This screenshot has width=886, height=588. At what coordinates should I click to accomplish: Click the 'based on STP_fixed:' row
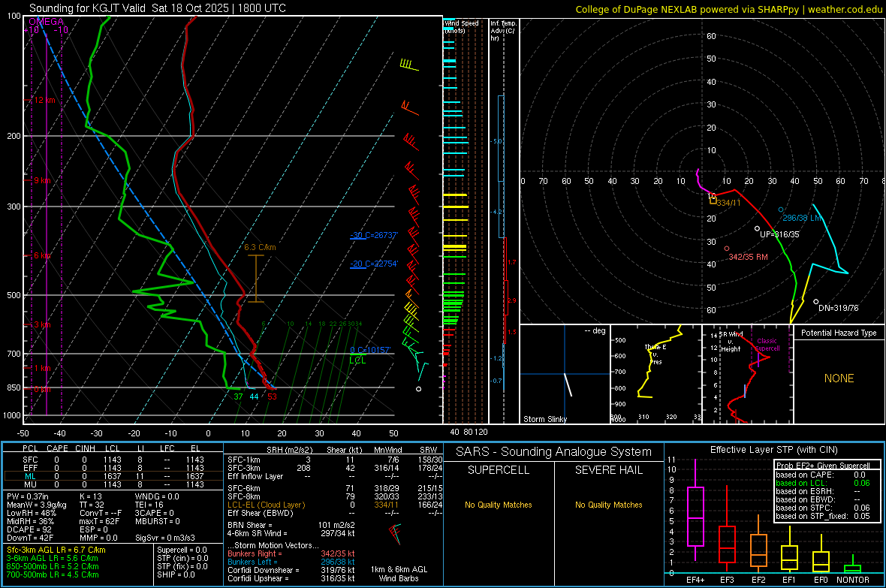pos(823,516)
